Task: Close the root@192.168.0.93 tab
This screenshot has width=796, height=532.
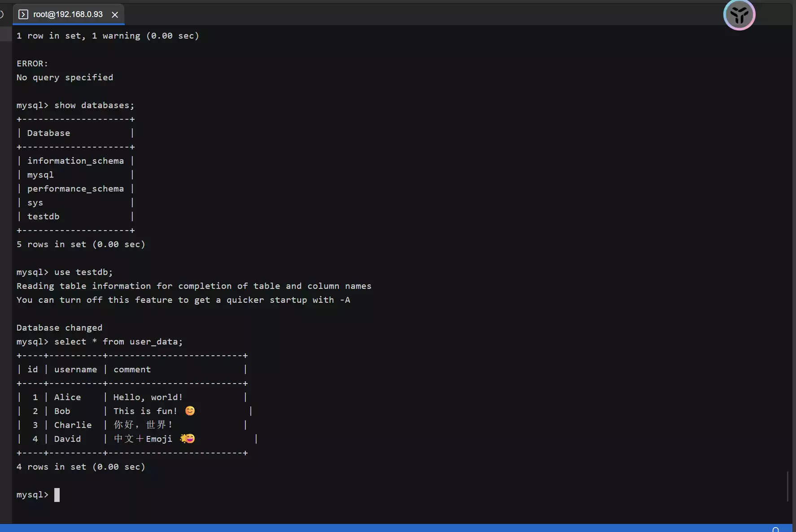Action: click(115, 15)
